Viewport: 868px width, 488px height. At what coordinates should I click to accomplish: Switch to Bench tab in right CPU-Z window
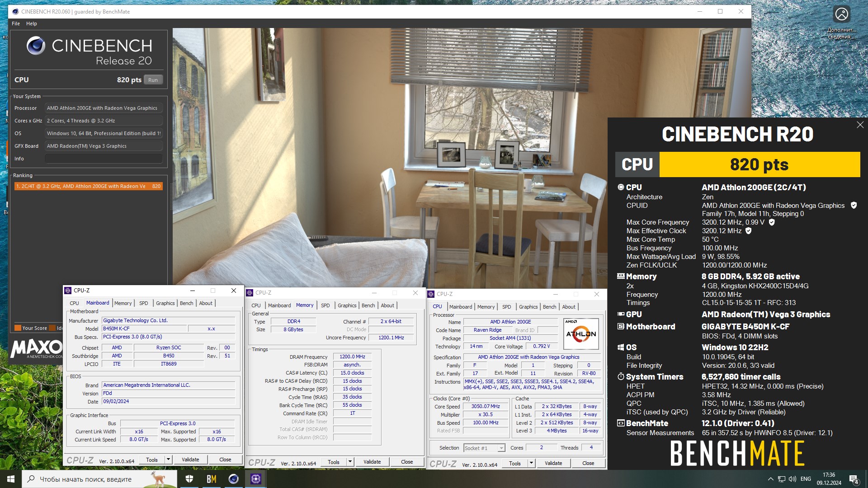[x=549, y=307]
